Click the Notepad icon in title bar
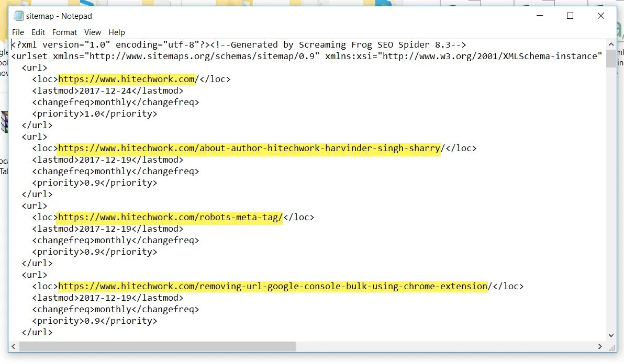624x364 pixels. pyautogui.click(x=18, y=16)
